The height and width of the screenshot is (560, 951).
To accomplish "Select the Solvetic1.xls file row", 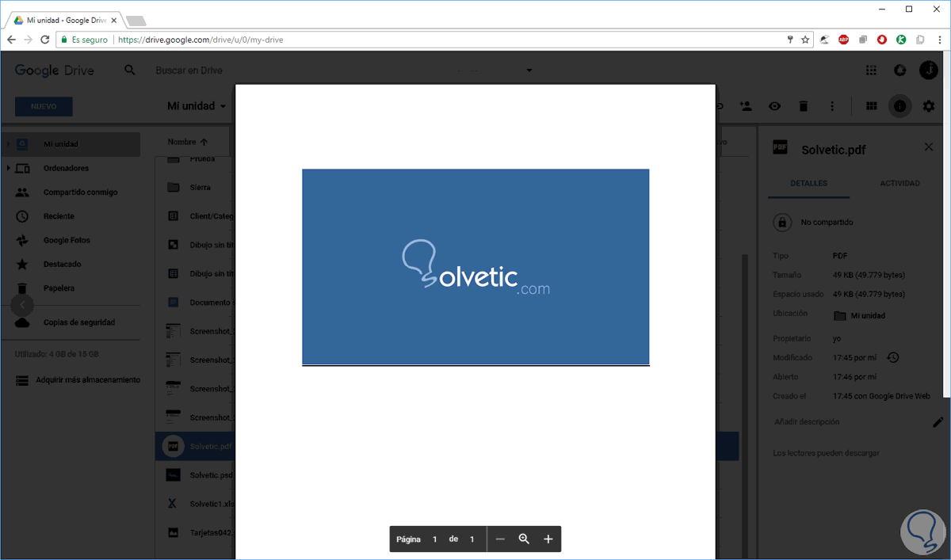I will pyautogui.click(x=194, y=504).
